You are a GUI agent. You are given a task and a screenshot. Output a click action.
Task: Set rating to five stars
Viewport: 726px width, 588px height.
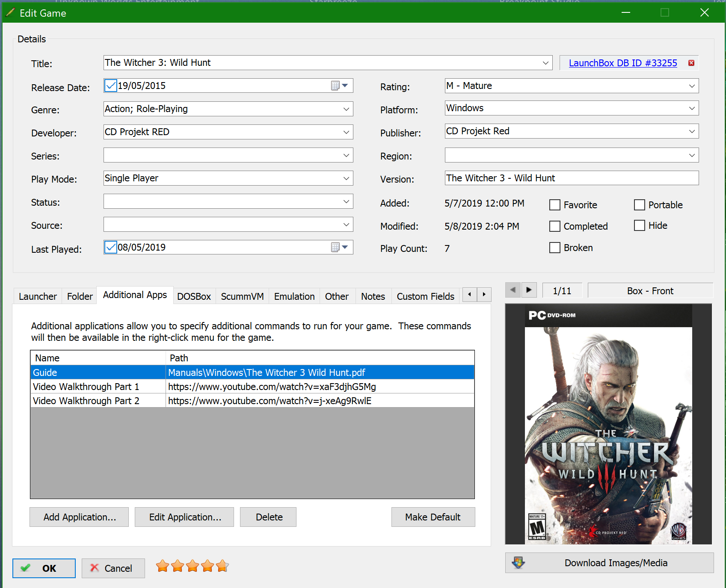(x=222, y=566)
